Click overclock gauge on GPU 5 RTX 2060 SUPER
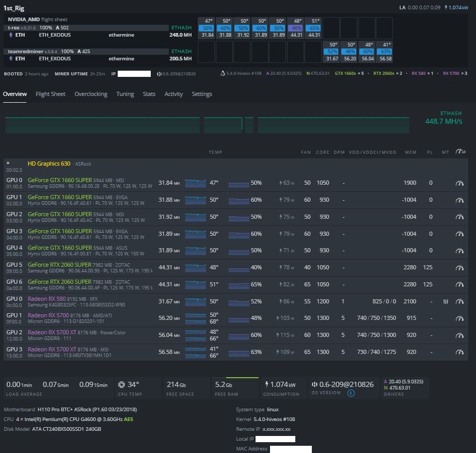476x453 pixels. click(460, 267)
